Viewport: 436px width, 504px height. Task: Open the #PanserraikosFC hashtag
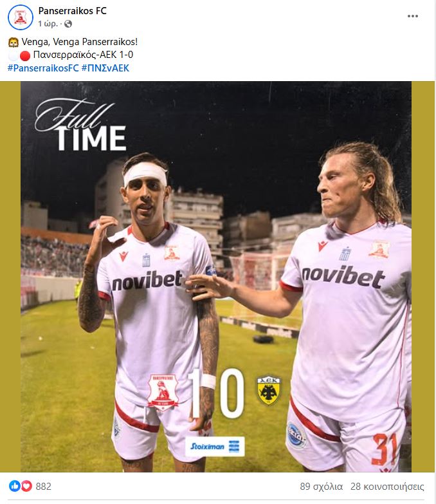click(x=43, y=68)
